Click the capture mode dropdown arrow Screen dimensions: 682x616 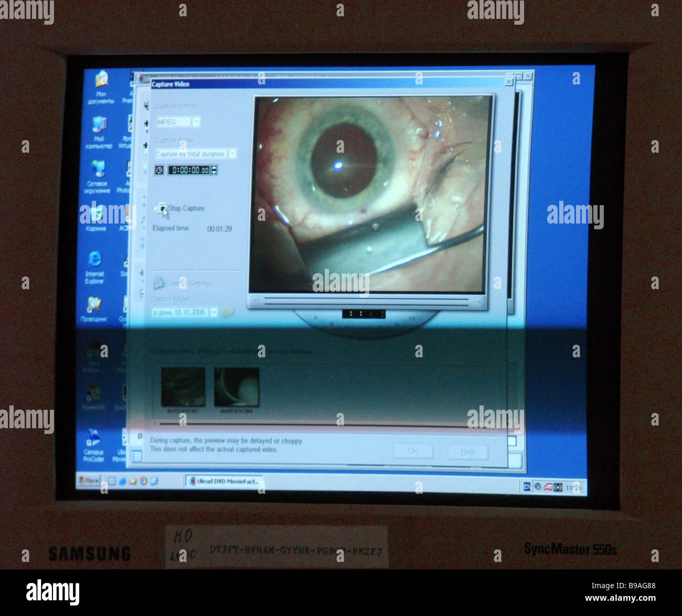pos(232,154)
